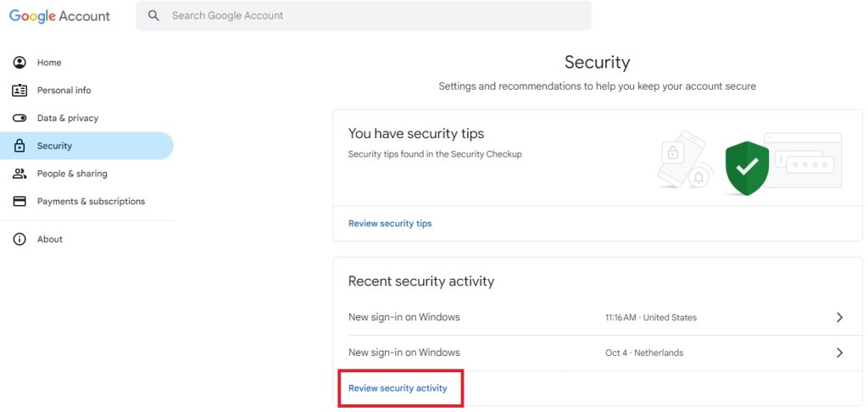
Task: Open the New sign-in on Windows Netherlands entry
Action: pyautogui.click(x=404, y=353)
